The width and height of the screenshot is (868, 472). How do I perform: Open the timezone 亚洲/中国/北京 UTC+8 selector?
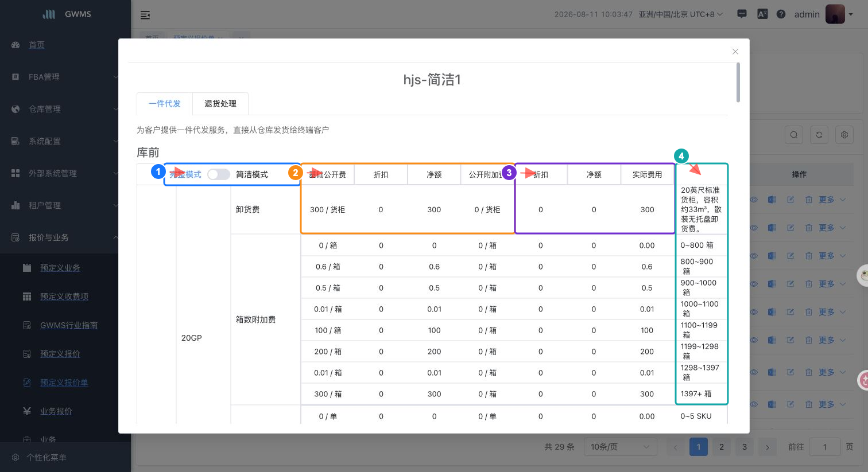coord(680,14)
